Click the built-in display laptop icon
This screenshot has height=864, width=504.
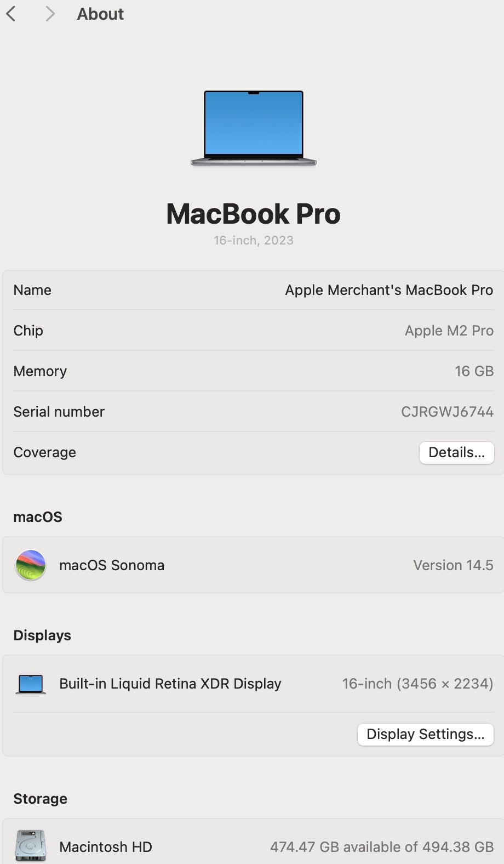click(31, 684)
